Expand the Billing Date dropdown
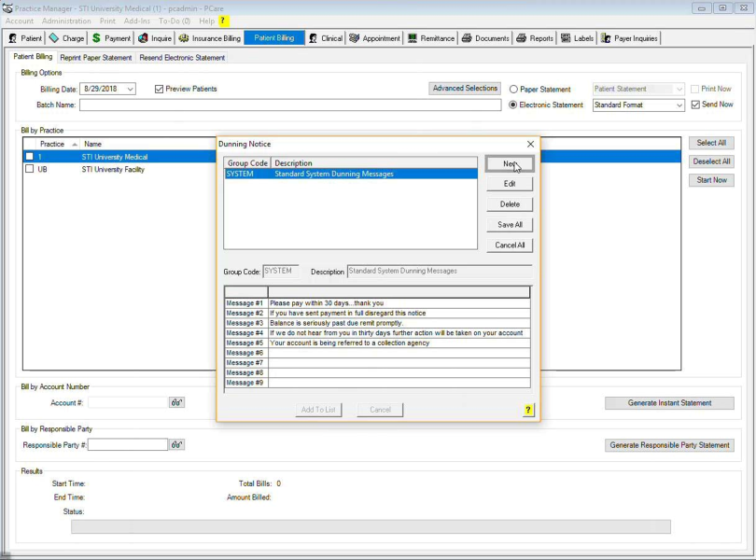756x560 pixels. click(130, 90)
